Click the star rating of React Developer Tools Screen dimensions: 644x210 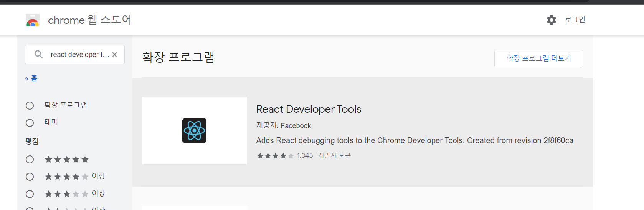click(275, 156)
